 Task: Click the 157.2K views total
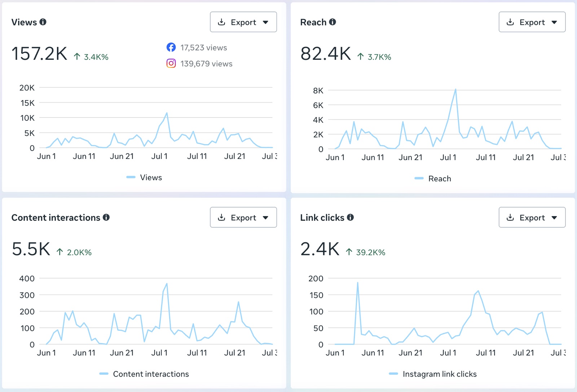pyautogui.click(x=39, y=54)
